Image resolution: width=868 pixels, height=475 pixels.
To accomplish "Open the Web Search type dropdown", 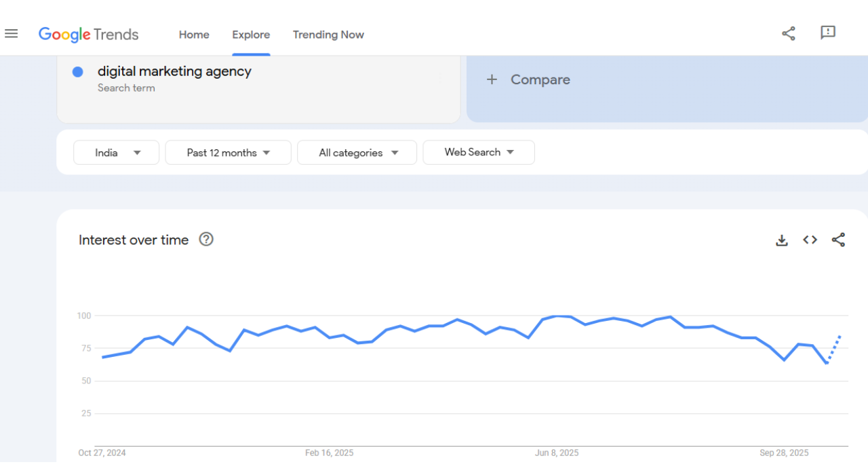I will (479, 152).
